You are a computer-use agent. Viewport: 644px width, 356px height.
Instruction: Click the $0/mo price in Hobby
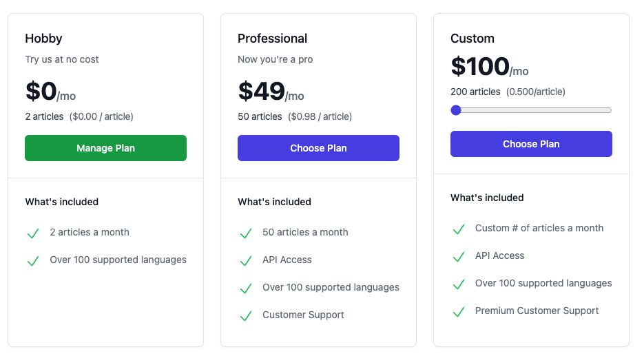pyautogui.click(x=50, y=92)
